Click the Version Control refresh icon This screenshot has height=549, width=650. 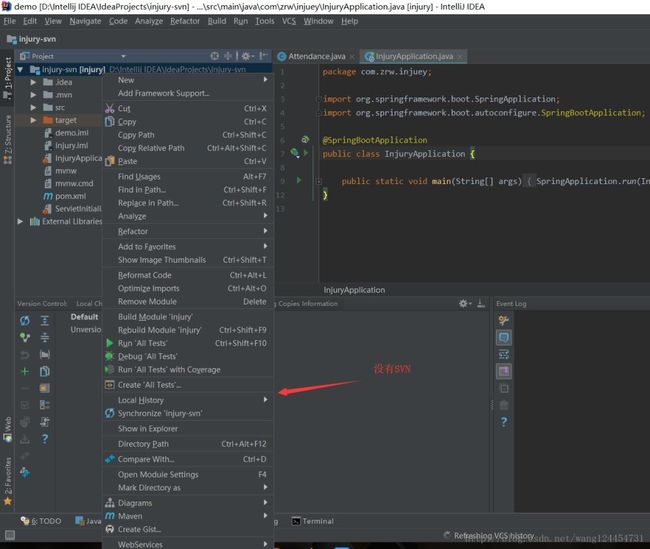[25, 320]
